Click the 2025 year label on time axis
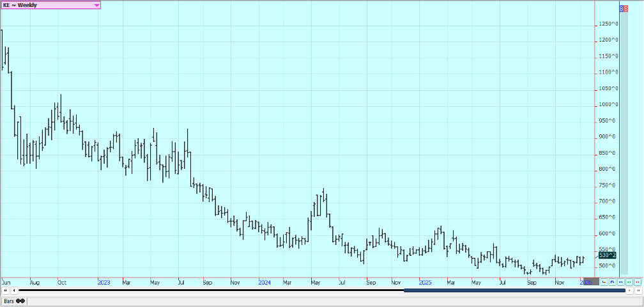This screenshot has width=644, height=307. point(425,281)
